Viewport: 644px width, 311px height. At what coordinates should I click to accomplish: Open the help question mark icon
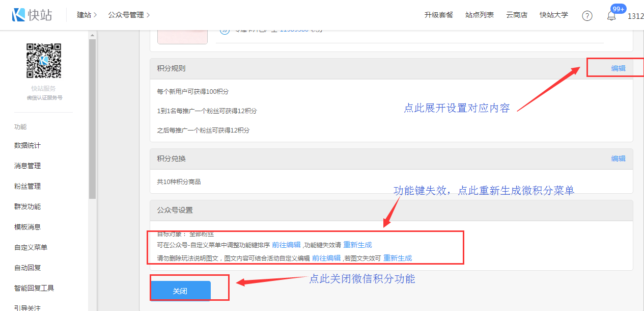click(x=587, y=16)
